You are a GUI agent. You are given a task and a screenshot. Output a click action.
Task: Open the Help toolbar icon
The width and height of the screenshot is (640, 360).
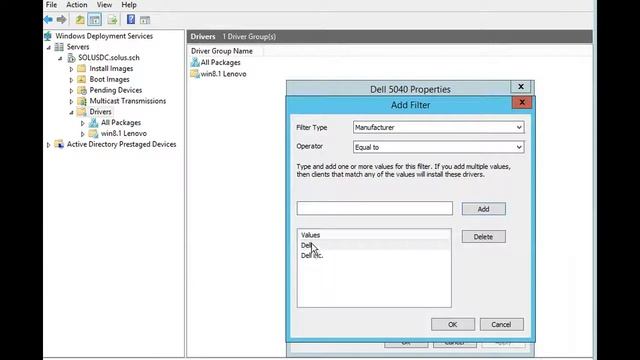(x=131, y=19)
